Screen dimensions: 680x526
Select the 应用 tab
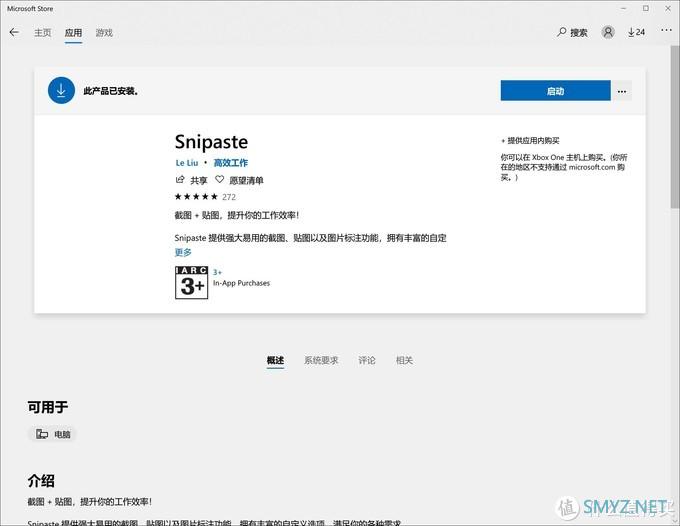pyautogui.click(x=73, y=33)
